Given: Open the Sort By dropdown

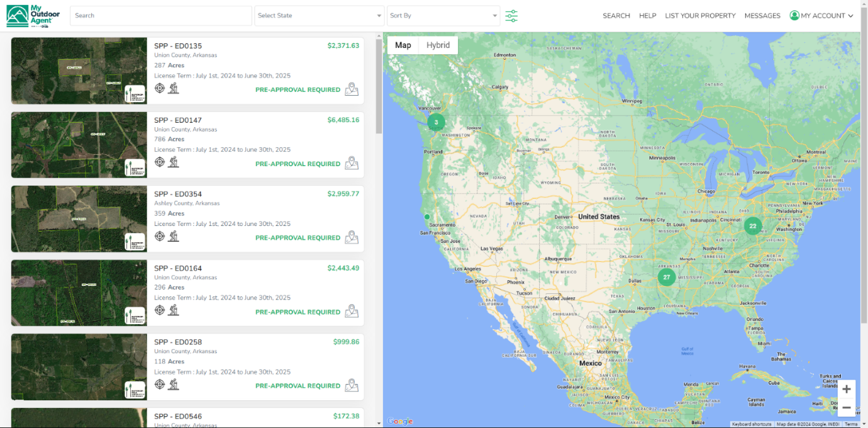Looking at the screenshot, I should click(x=443, y=16).
